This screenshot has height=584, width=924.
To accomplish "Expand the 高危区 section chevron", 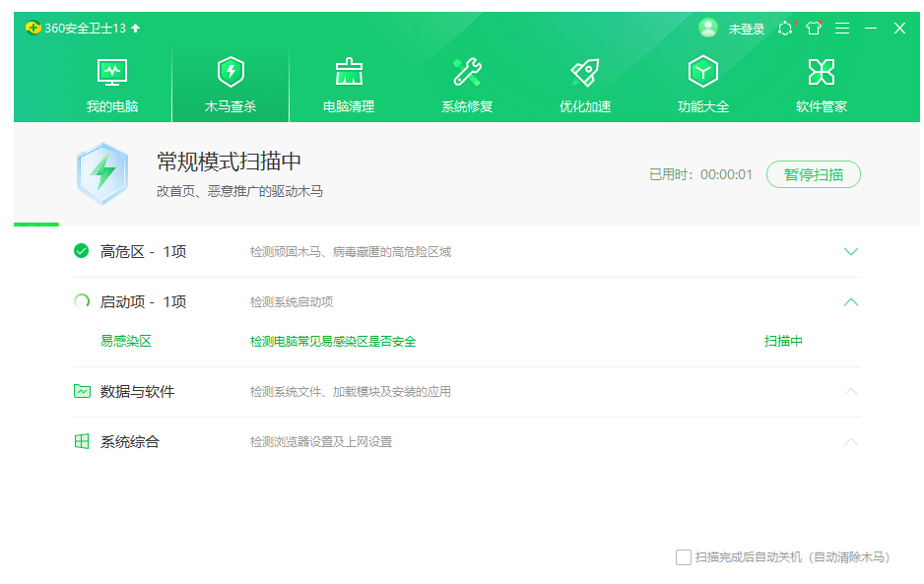I will click(851, 252).
